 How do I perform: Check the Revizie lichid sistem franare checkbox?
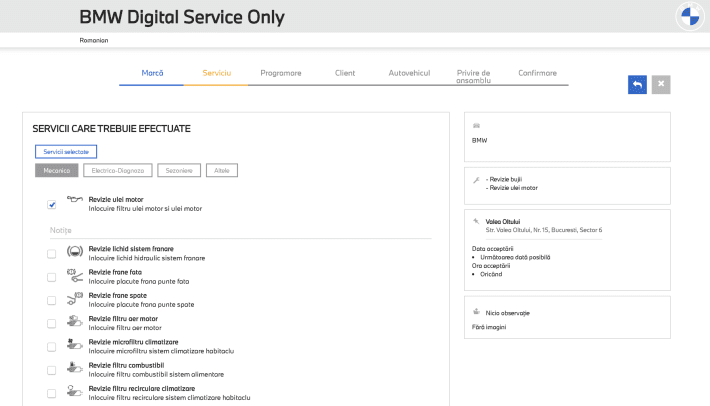pos(51,254)
